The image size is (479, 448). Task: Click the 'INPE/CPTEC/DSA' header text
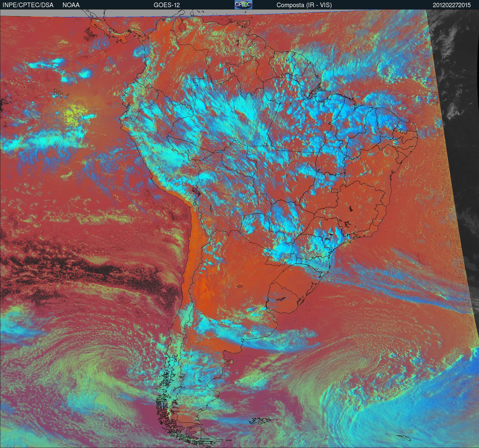[x=28, y=5]
